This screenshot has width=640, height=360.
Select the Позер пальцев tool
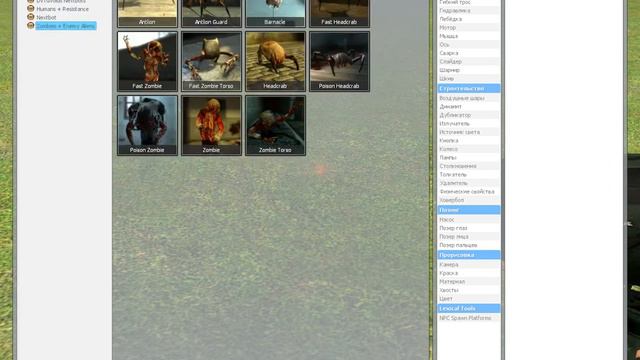coord(469,245)
